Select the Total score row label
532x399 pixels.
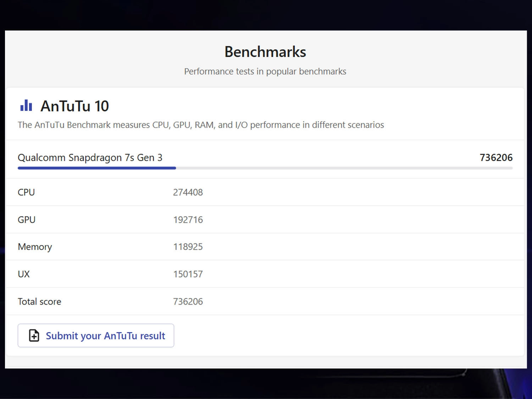point(39,301)
